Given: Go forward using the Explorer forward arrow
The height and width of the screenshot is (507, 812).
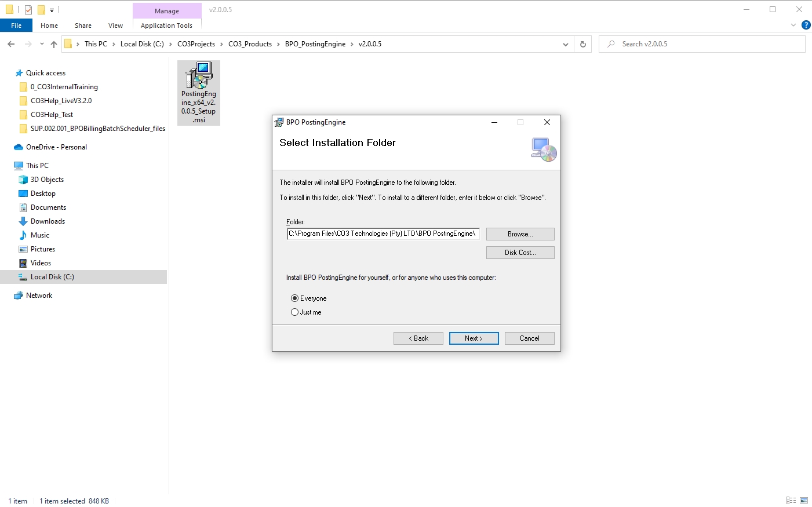Looking at the screenshot, I should [28, 44].
